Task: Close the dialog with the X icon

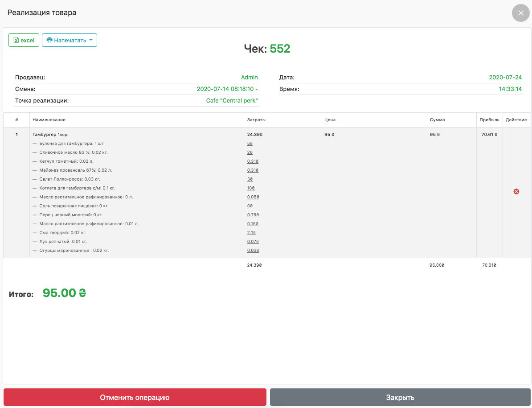Action: click(x=520, y=13)
